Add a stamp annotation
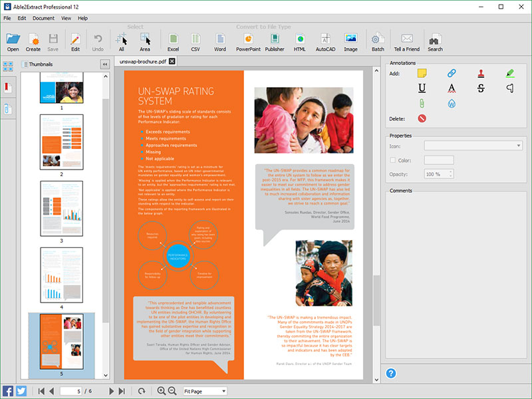 pyautogui.click(x=481, y=73)
